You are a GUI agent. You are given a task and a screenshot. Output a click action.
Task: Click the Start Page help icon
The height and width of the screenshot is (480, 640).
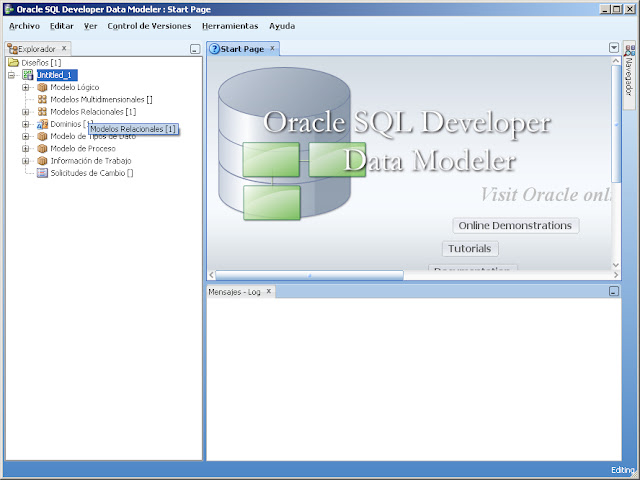pyautogui.click(x=214, y=49)
